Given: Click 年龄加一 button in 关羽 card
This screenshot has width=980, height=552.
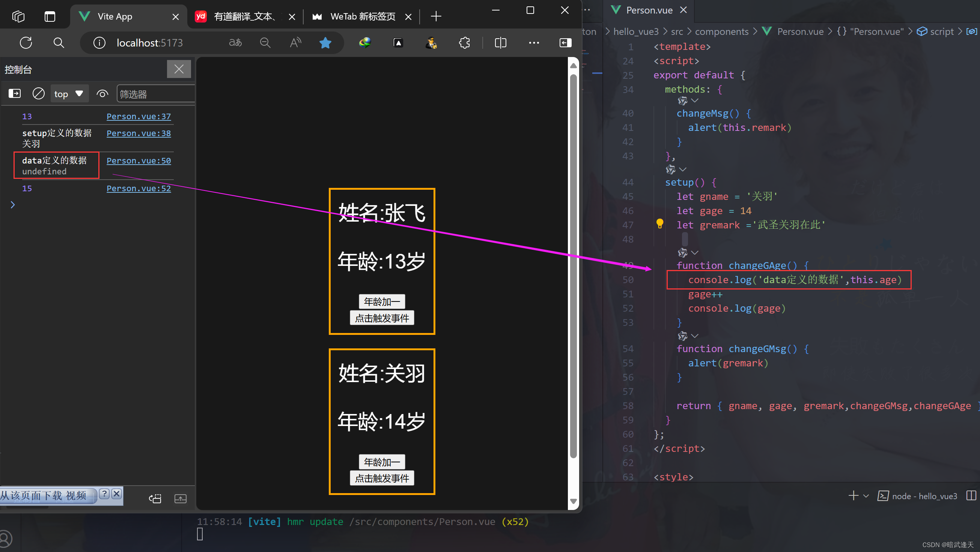Looking at the screenshot, I should pyautogui.click(x=382, y=462).
